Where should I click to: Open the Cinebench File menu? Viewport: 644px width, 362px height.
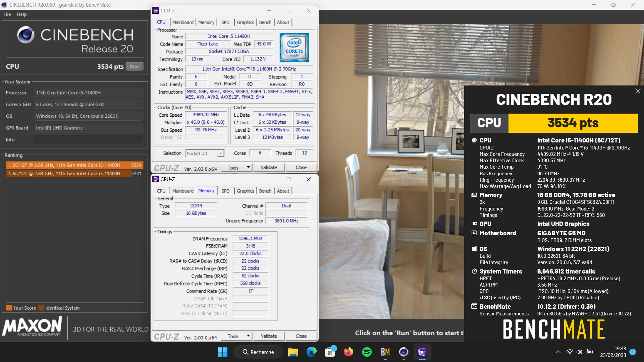[7, 14]
